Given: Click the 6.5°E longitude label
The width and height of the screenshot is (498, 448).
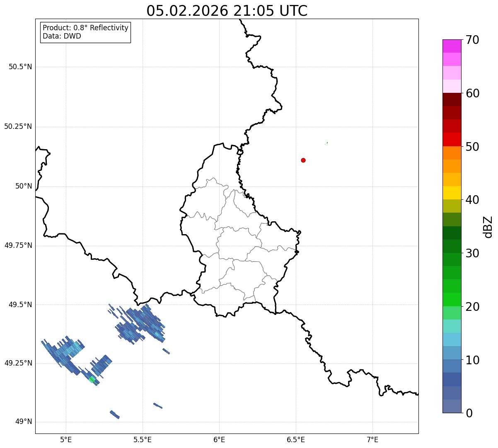Looking at the screenshot, I should pos(296,439).
